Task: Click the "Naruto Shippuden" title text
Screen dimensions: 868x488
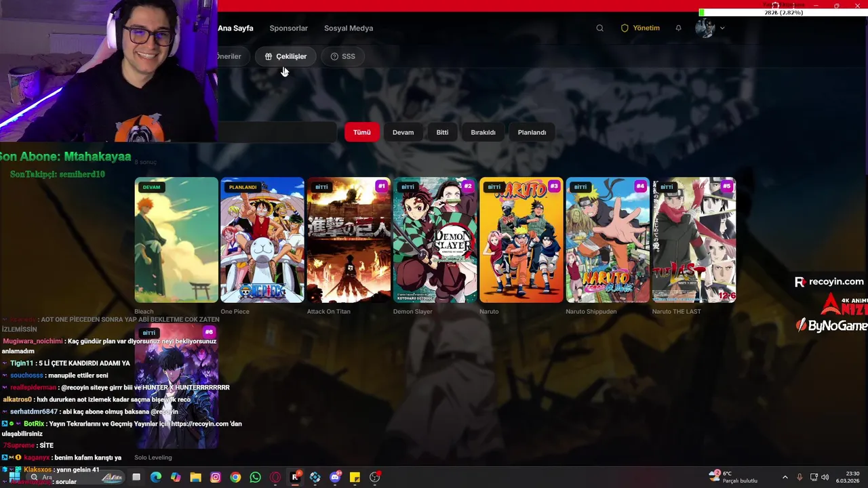Action: click(x=591, y=312)
